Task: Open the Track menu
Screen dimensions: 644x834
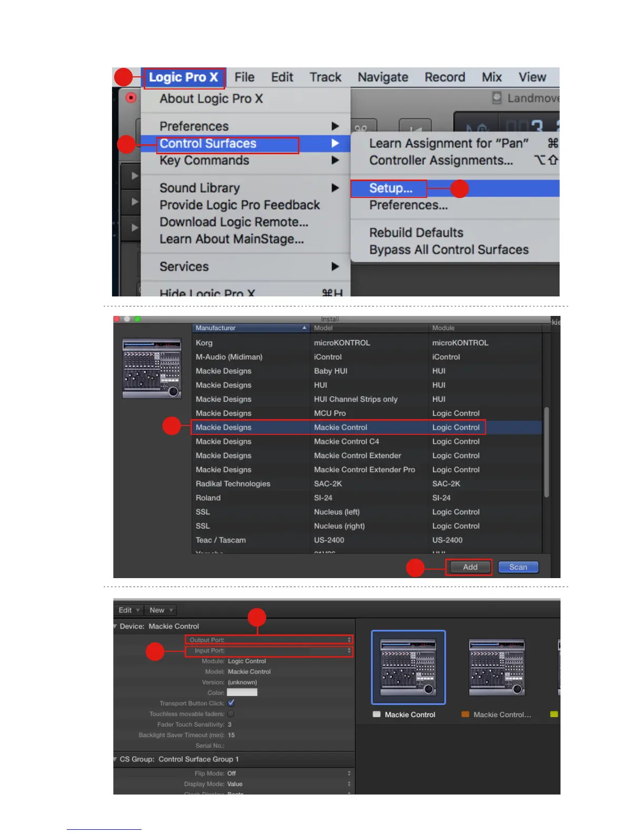Action: point(325,77)
